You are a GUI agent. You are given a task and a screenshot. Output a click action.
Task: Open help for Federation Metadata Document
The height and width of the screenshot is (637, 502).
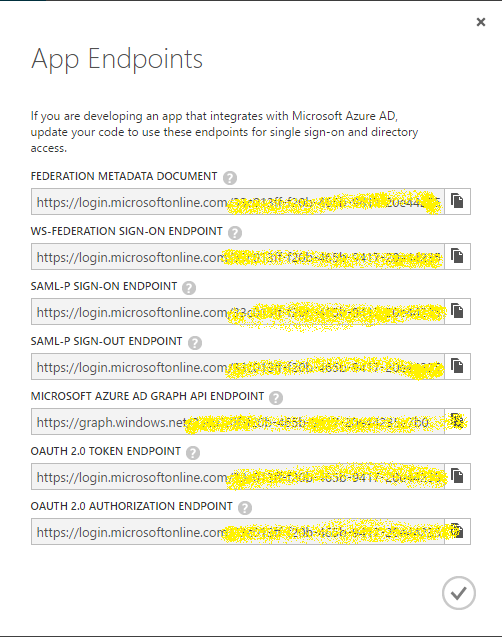tap(230, 178)
